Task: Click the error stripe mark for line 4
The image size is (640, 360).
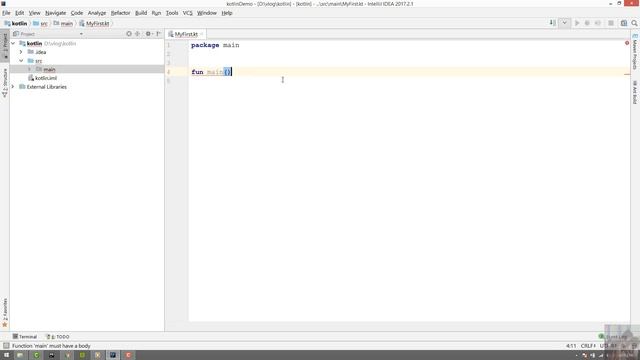Action: [x=627, y=74]
